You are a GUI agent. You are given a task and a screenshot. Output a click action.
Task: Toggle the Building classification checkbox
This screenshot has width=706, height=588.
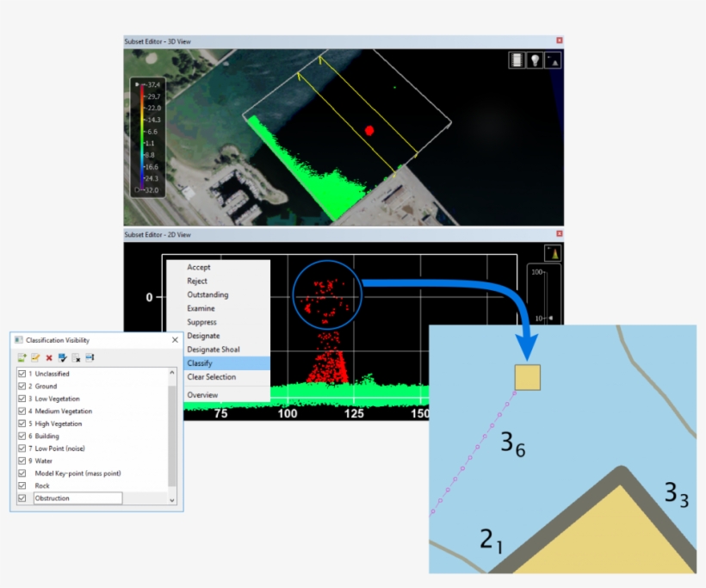(x=22, y=436)
